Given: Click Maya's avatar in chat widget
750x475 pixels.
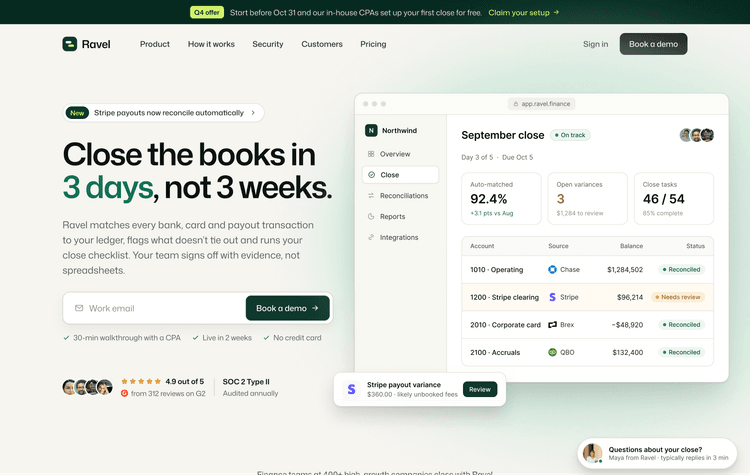Looking at the screenshot, I should click(x=593, y=453).
